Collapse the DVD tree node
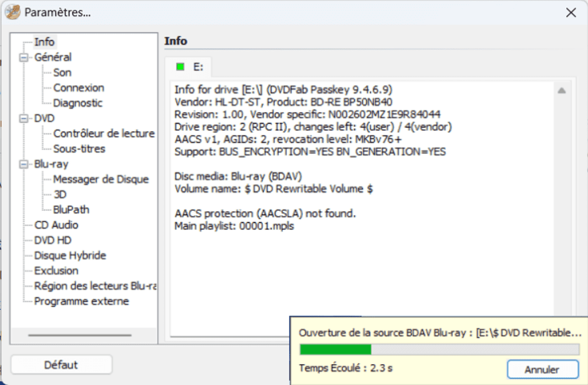Screen dimensions: 588x385 tap(24, 119)
